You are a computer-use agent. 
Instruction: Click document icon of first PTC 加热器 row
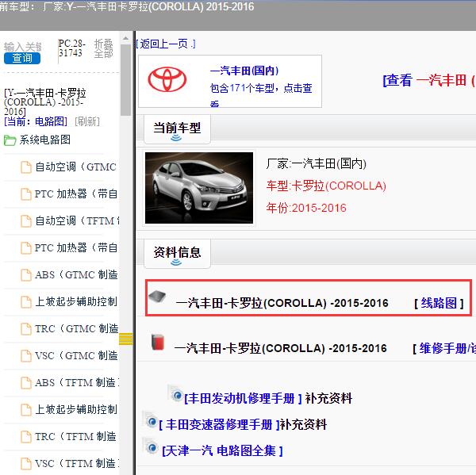[26, 194]
